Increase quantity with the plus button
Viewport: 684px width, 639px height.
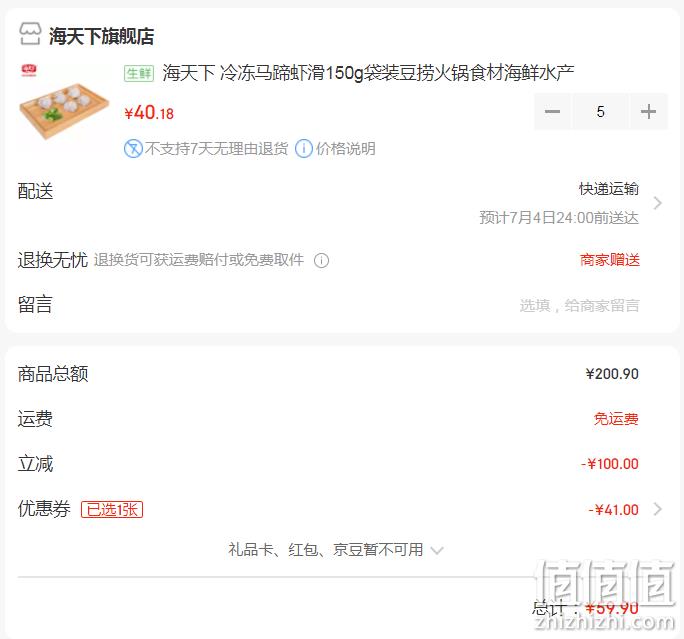[x=648, y=112]
